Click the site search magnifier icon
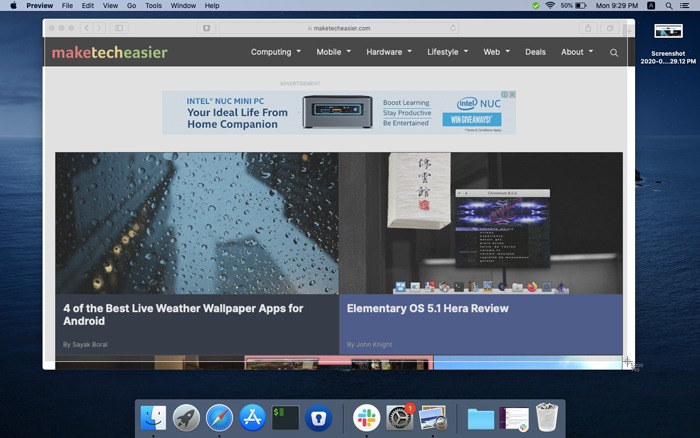The image size is (700, 438). (x=614, y=53)
